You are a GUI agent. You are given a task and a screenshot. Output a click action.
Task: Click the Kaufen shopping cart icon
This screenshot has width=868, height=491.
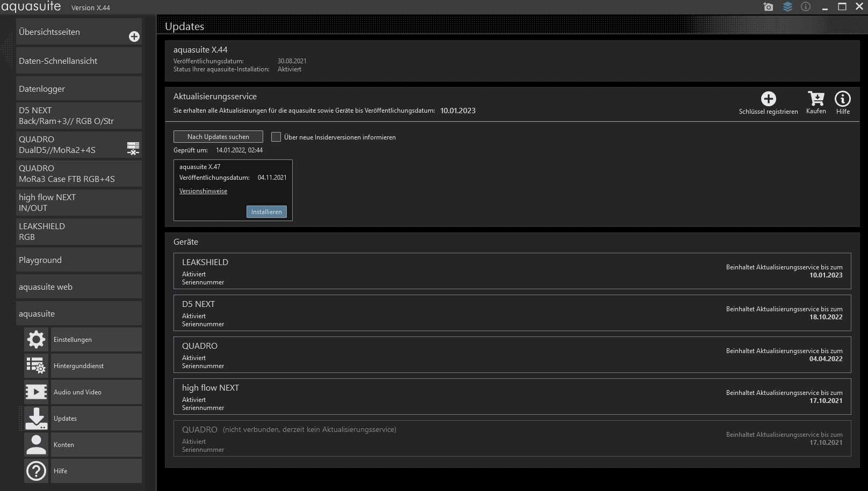pos(816,99)
